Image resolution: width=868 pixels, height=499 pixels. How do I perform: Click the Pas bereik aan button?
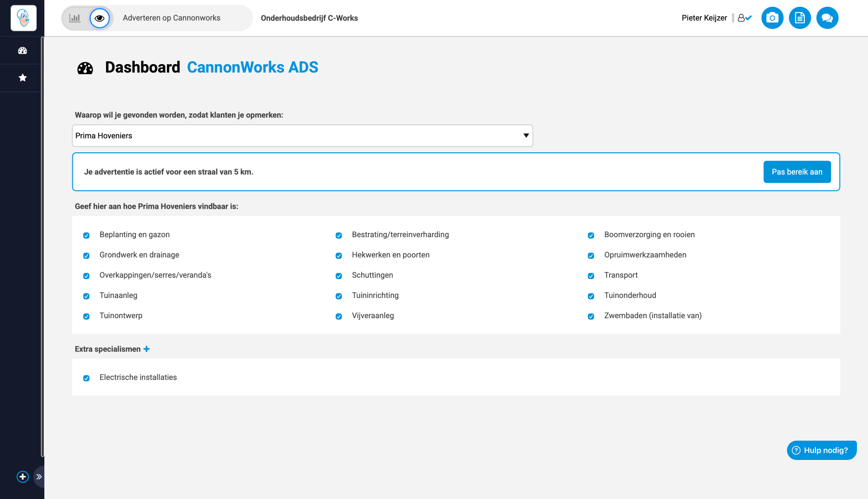click(x=797, y=172)
